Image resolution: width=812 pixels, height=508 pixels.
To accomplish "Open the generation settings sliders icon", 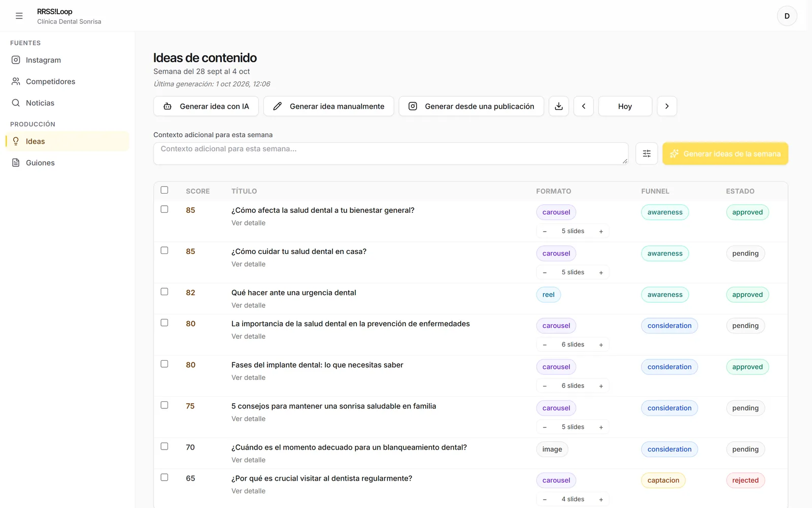I will click(x=647, y=153).
